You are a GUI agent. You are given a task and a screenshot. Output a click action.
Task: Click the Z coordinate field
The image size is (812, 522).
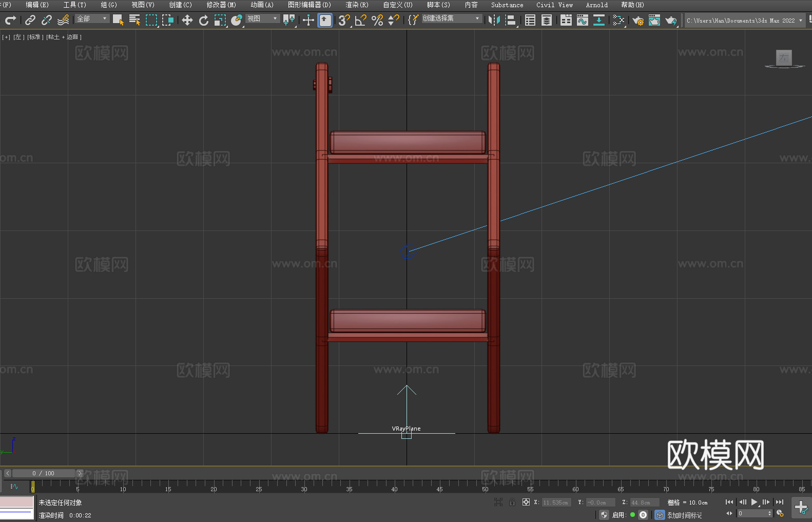point(644,502)
